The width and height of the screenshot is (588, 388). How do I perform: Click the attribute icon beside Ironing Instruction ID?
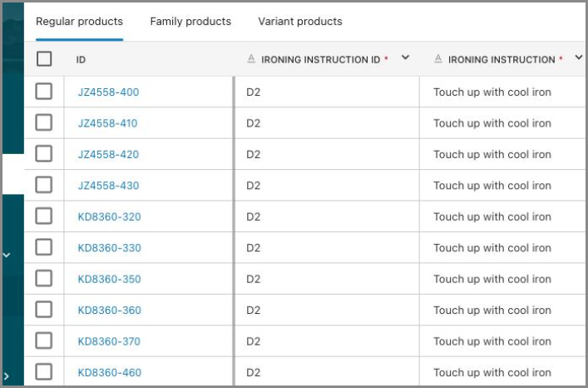252,59
